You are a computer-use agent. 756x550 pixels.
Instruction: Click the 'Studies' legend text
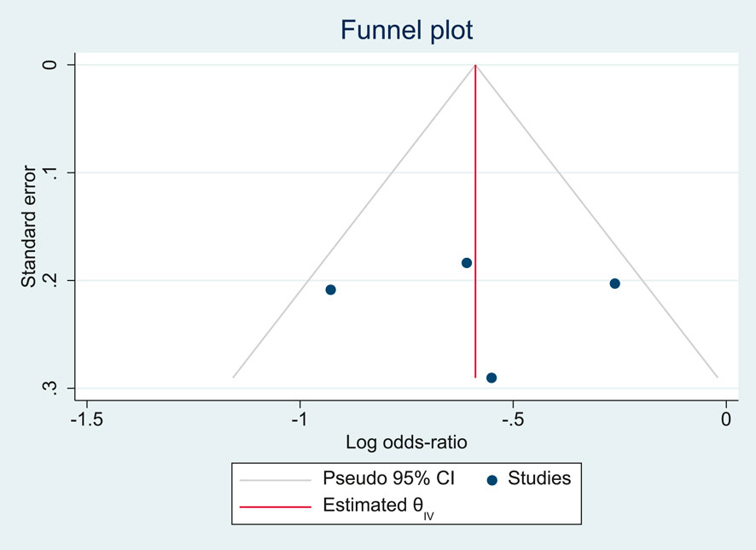pyautogui.click(x=539, y=479)
